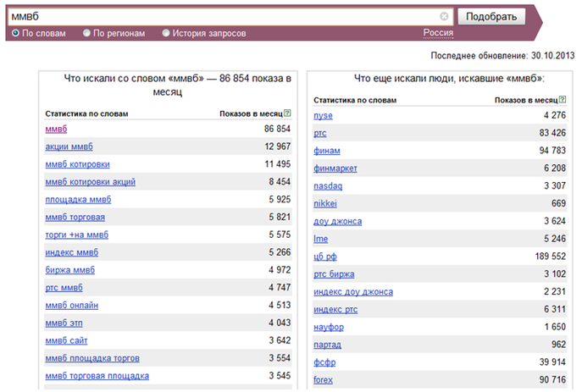Image resolution: width=582 pixels, height=392 pixels.
Task: Click left table Статистика по словам header
Action: pos(86,113)
